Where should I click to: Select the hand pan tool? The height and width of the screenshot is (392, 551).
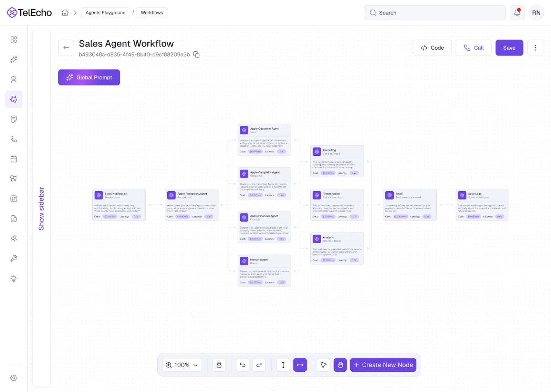340,365
